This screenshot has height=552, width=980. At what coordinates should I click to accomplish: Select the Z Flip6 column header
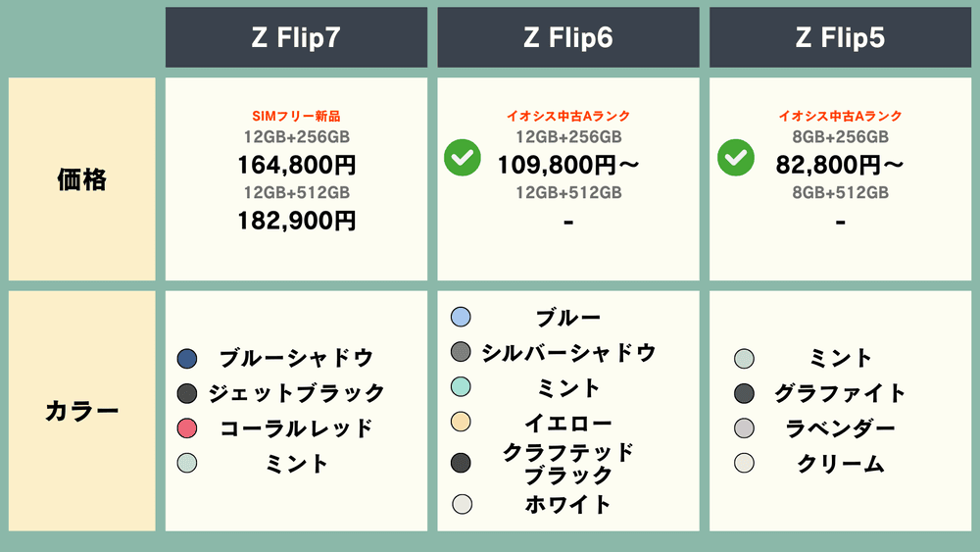(x=568, y=37)
